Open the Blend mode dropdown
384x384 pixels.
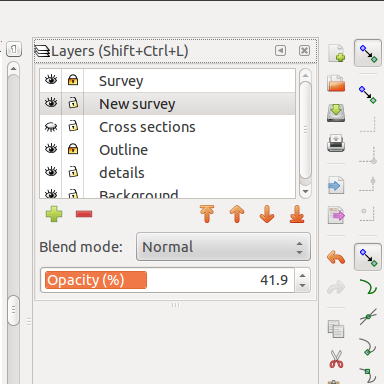(x=223, y=247)
